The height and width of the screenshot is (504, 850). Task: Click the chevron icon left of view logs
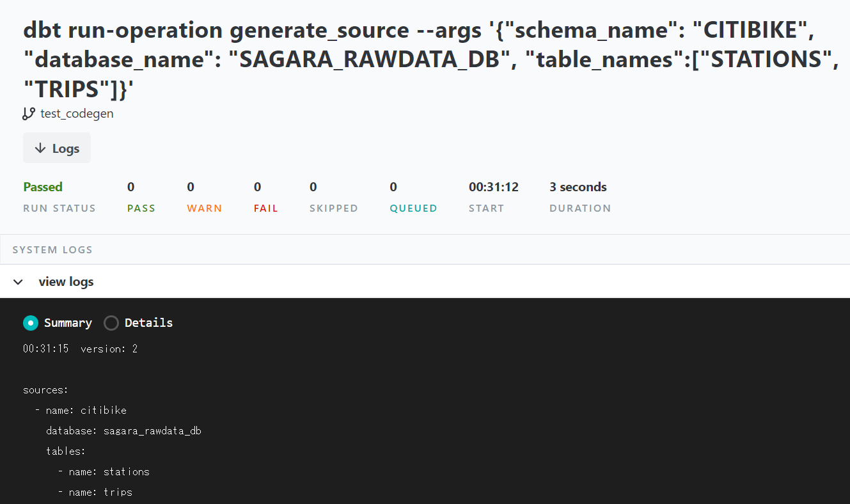click(18, 281)
